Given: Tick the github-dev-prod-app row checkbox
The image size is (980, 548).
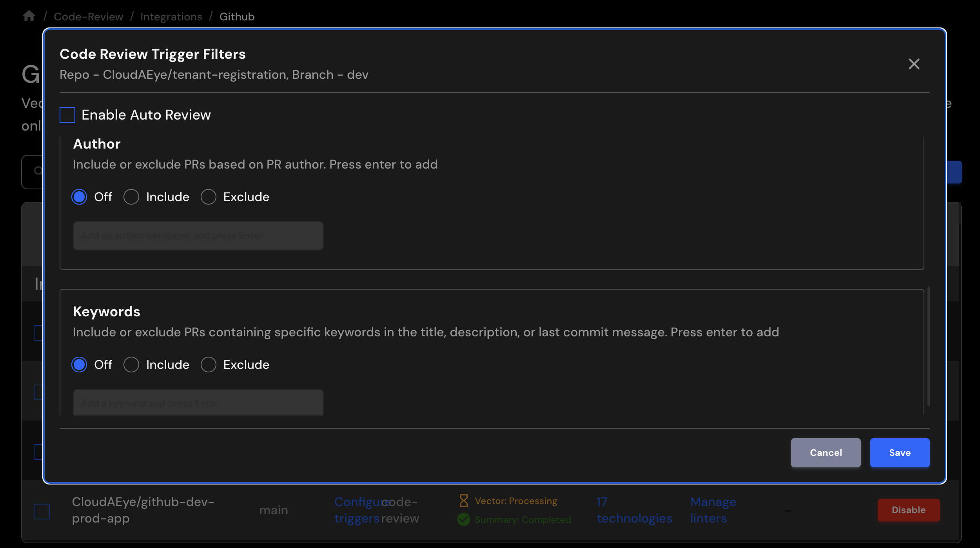Looking at the screenshot, I should coord(42,511).
